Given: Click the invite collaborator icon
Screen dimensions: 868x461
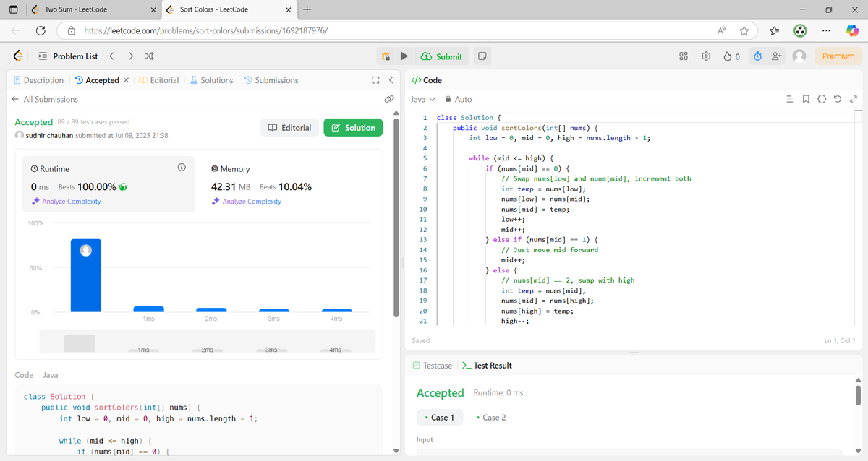Looking at the screenshot, I should click(777, 56).
